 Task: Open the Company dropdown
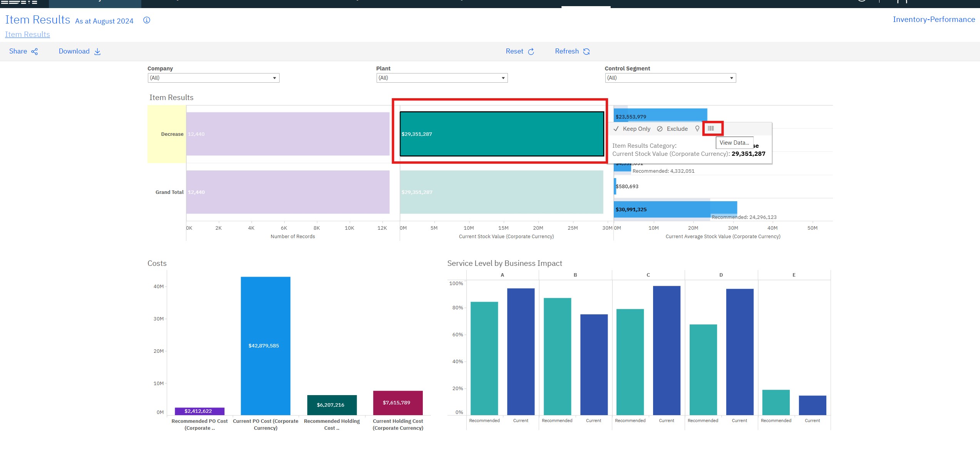coord(213,78)
